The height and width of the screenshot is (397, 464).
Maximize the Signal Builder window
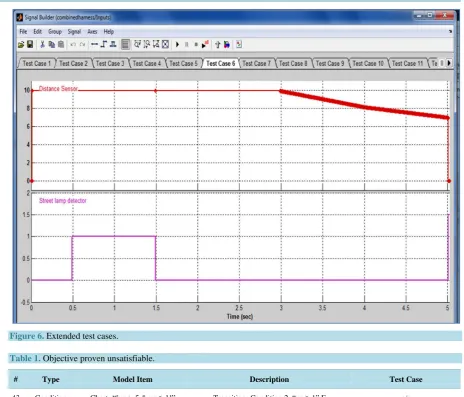pos(430,15)
